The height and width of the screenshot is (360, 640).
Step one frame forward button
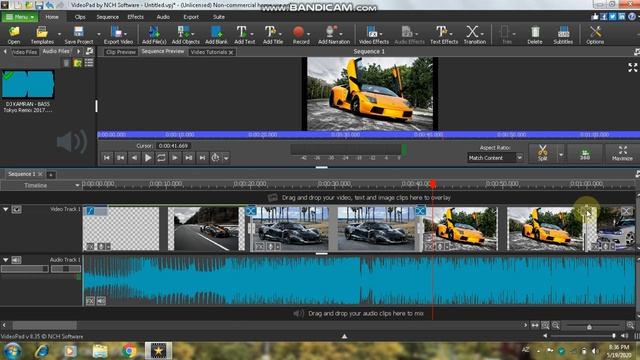point(175,158)
